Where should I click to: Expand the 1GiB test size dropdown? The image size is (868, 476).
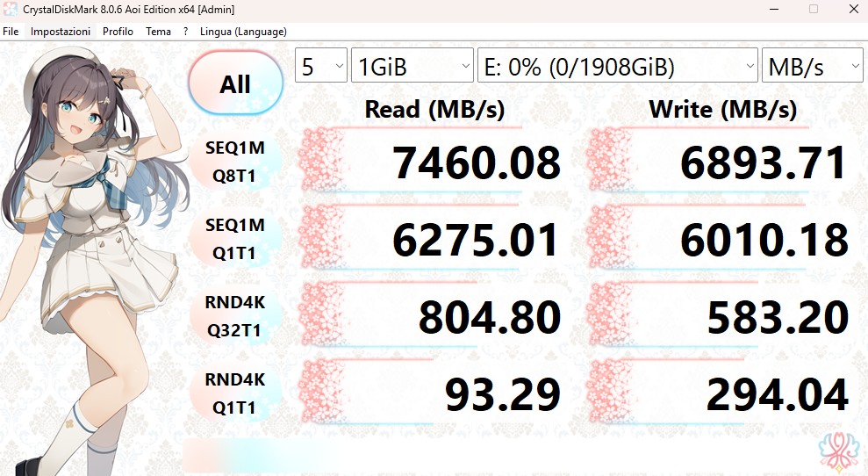click(412, 66)
